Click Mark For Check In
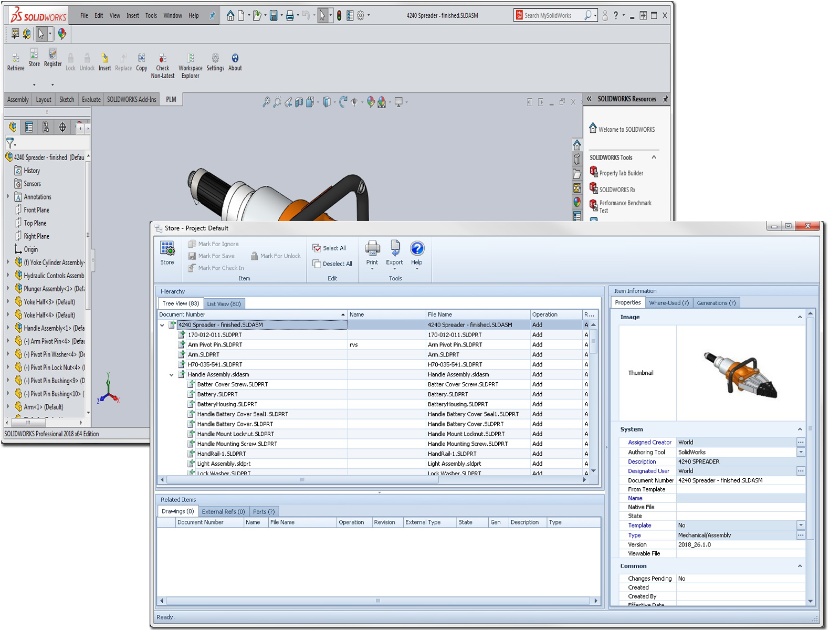 click(x=216, y=268)
